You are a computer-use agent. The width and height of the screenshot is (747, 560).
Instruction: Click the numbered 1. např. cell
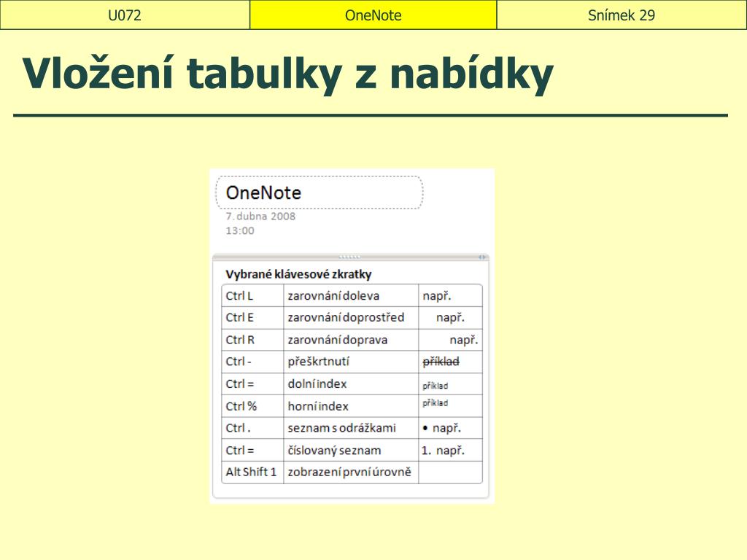coord(450,450)
